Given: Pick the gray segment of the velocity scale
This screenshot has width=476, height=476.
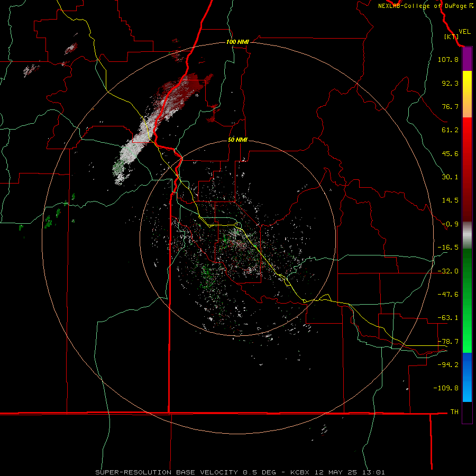Looking at the screenshot, I should 467,235.
